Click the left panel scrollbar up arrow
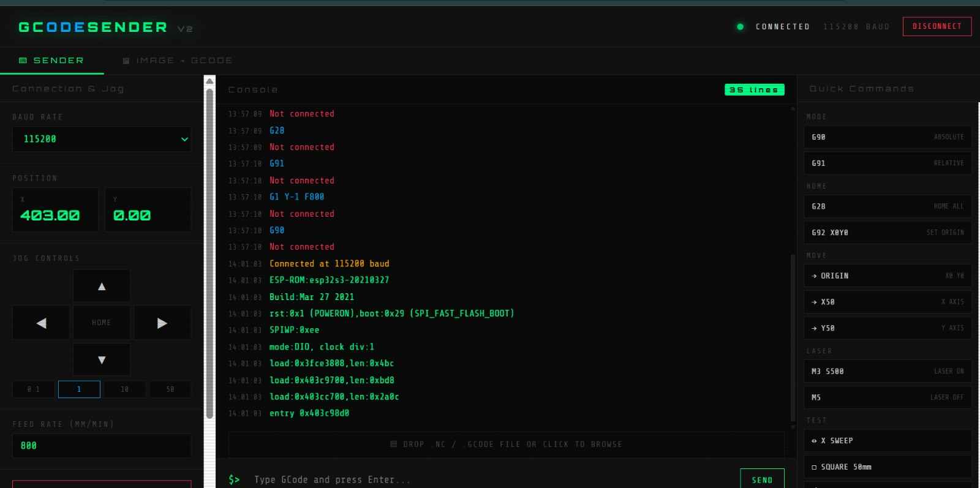Screen dimensions: 980x488 209,81
